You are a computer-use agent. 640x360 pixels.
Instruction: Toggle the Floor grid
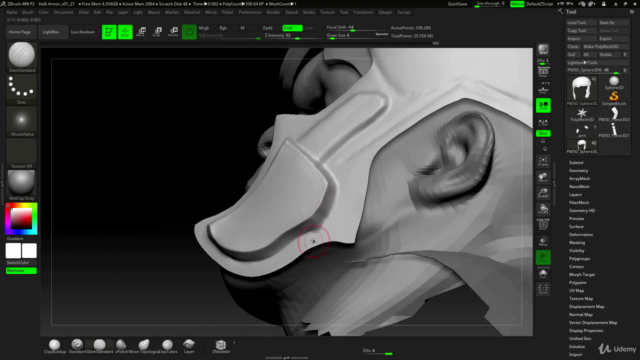(543, 89)
